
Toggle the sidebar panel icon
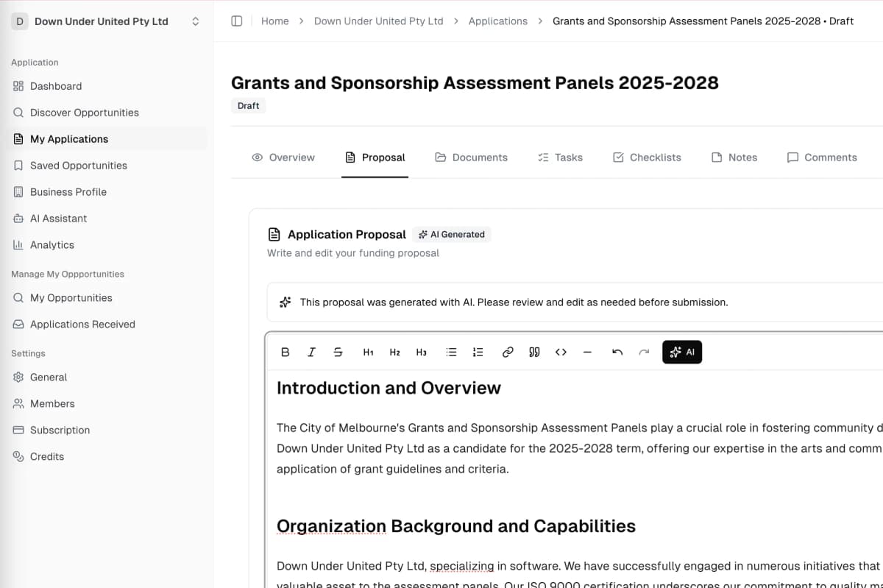pyautogui.click(x=237, y=21)
